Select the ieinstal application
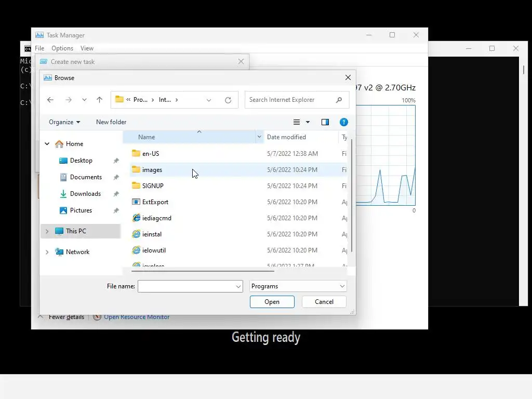The height and width of the screenshot is (399, 532). (152, 234)
